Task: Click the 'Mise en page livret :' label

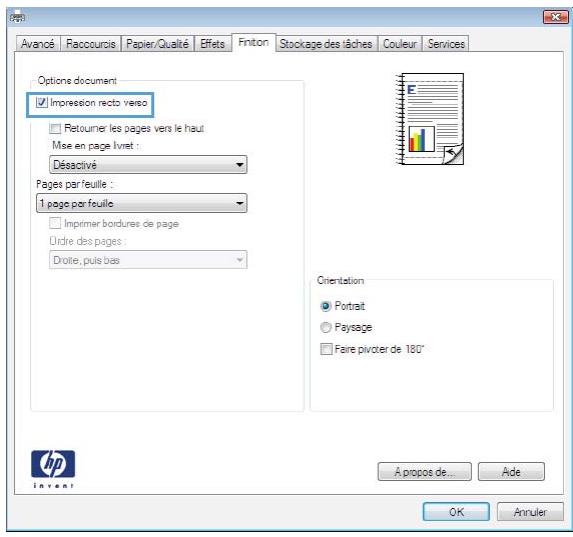Action: pyautogui.click(x=95, y=145)
